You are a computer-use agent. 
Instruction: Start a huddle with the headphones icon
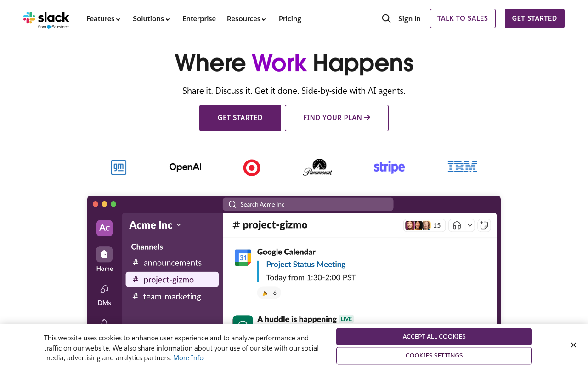click(x=457, y=225)
